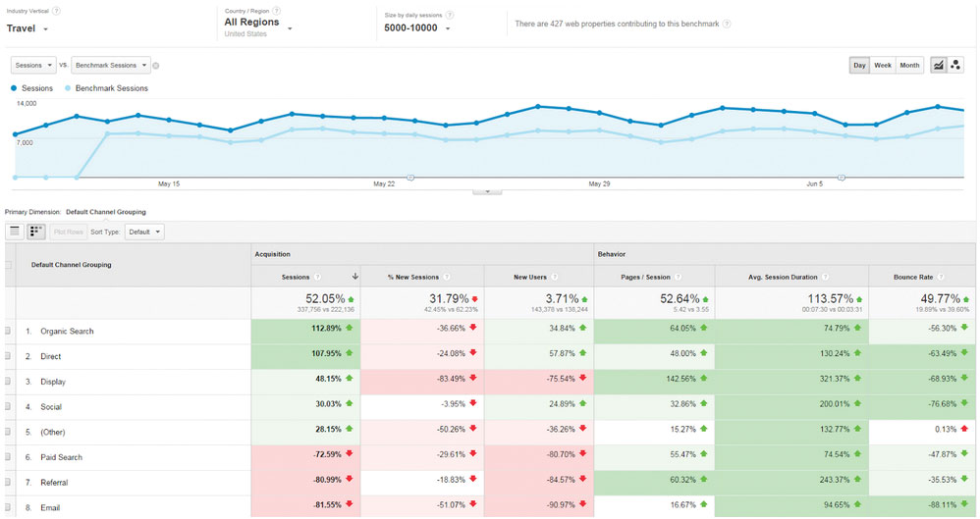The width and height of the screenshot is (980, 519).
Task: Click the 321.37% Display session duration cell
Action: (x=791, y=382)
